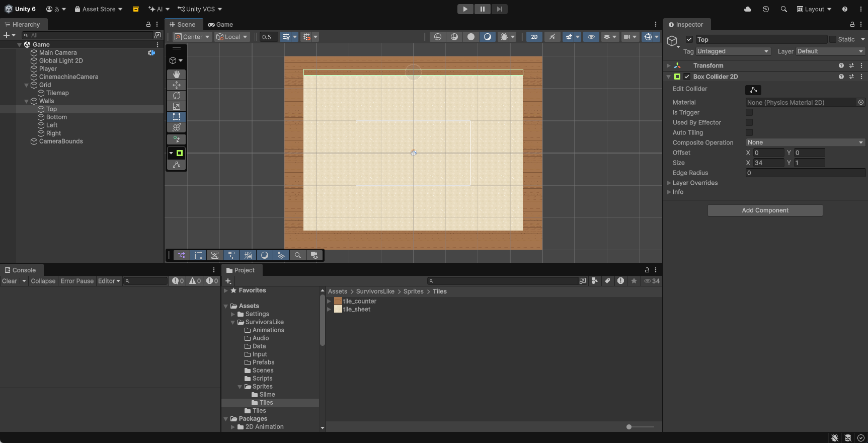Select the Transform tool
The width and height of the screenshot is (868, 443).
(x=176, y=127)
